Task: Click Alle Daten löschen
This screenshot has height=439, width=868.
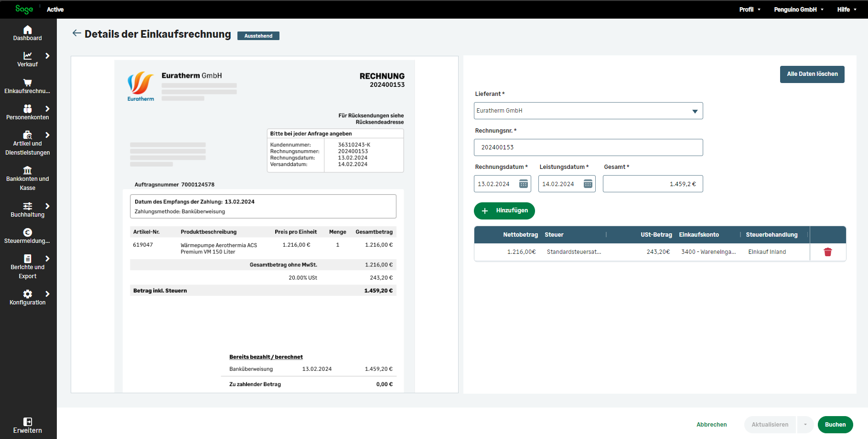Action: 812,74
